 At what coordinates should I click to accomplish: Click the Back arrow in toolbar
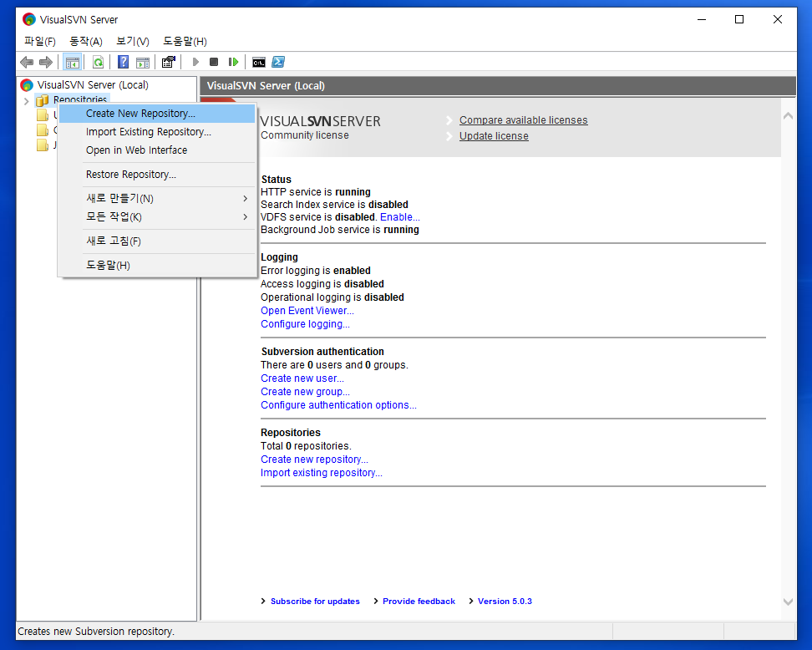coord(27,62)
